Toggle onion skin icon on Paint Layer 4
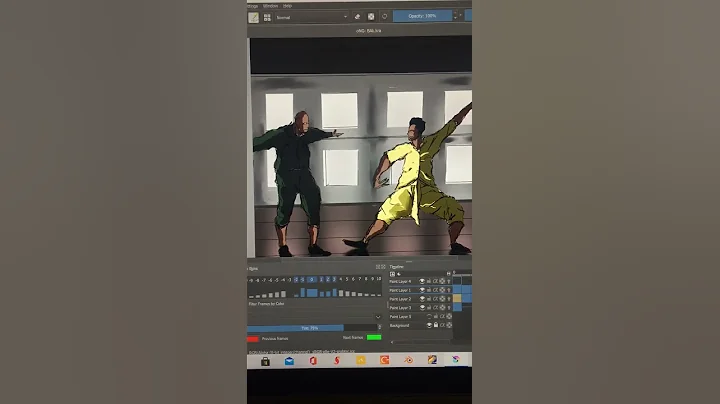Screen dimensions: 720x404 pos(442,281)
